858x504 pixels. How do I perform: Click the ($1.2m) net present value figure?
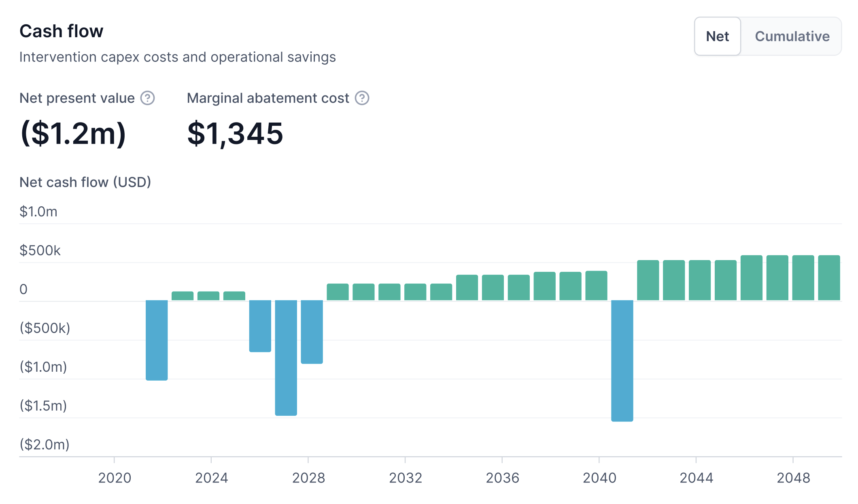click(x=73, y=133)
